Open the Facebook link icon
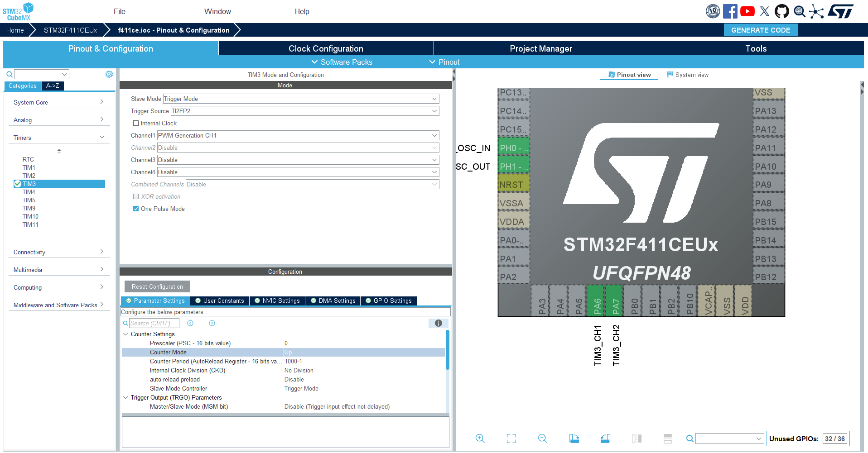The width and height of the screenshot is (868, 453). (x=730, y=11)
